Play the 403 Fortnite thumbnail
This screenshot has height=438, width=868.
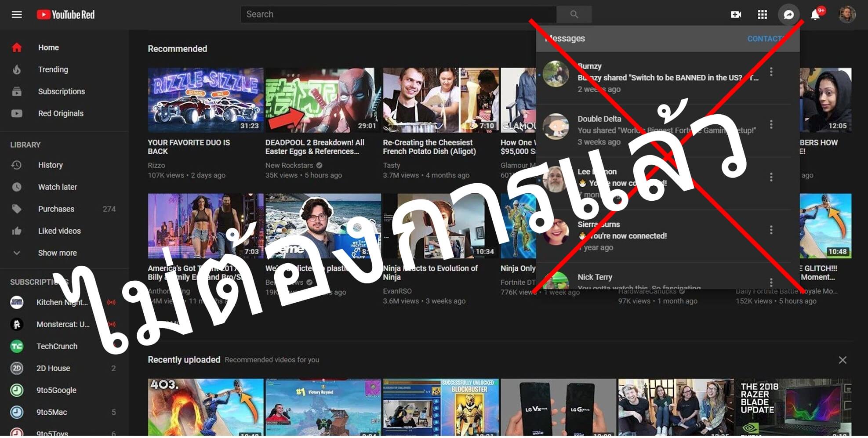(x=206, y=407)
